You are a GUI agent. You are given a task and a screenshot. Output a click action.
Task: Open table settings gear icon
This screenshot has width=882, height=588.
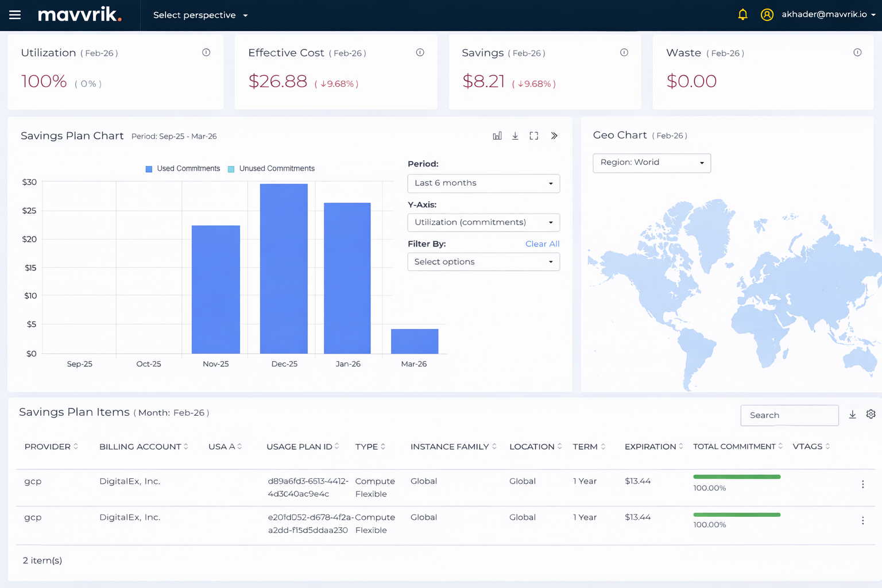[x=871, y=415]
